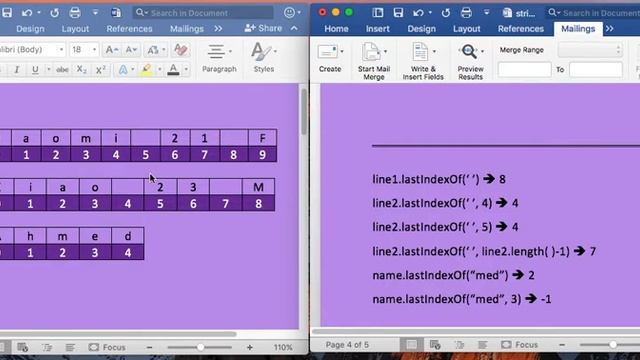Click the Share button
This screenshot has height=360, width=640.
[263, 28]
